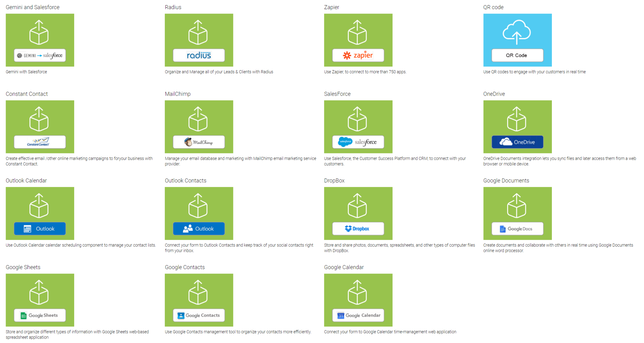644x343 pixels.
Task: Open the SalesForce integration tile
Action: tap(358, 127)
